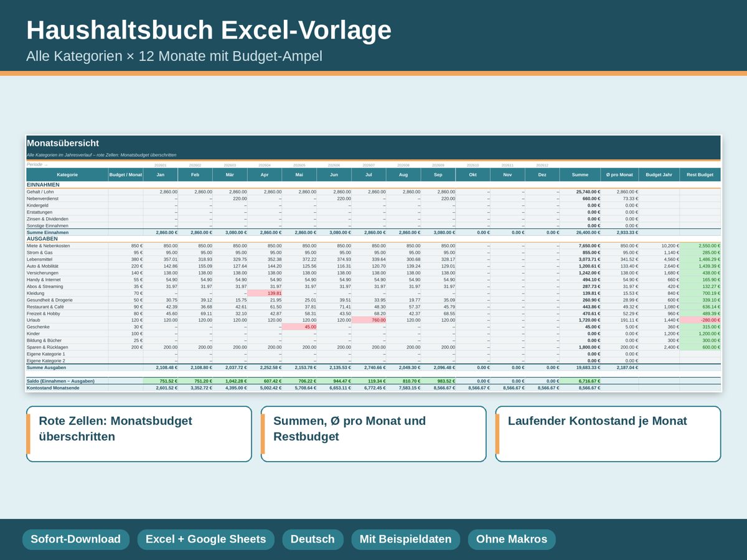Select the Jul month column header
The height and width of the screenshot is (560, 747).
[369, 175]
